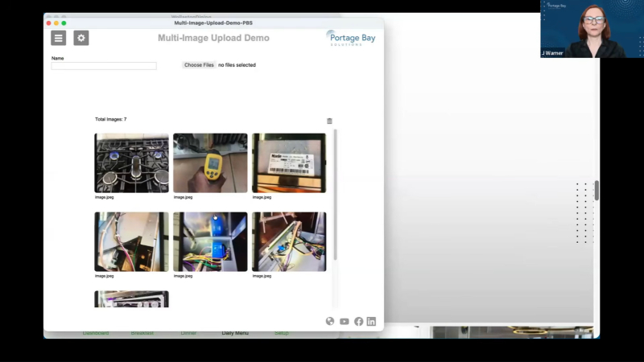644x362 pixels.
Task: Switch to the Daily Menu tab
Action: click(235, 333)
